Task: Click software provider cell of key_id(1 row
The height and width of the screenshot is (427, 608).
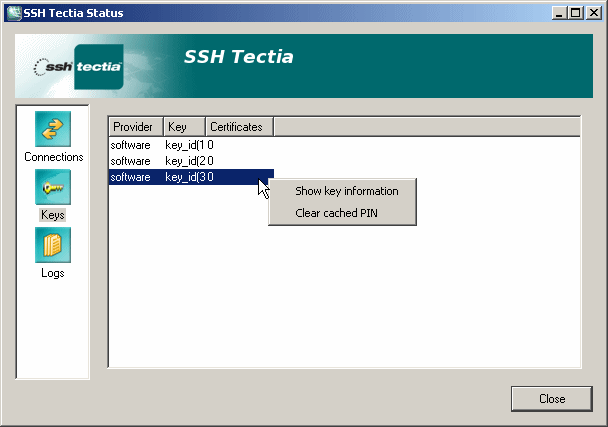Action: pos(130,145)
